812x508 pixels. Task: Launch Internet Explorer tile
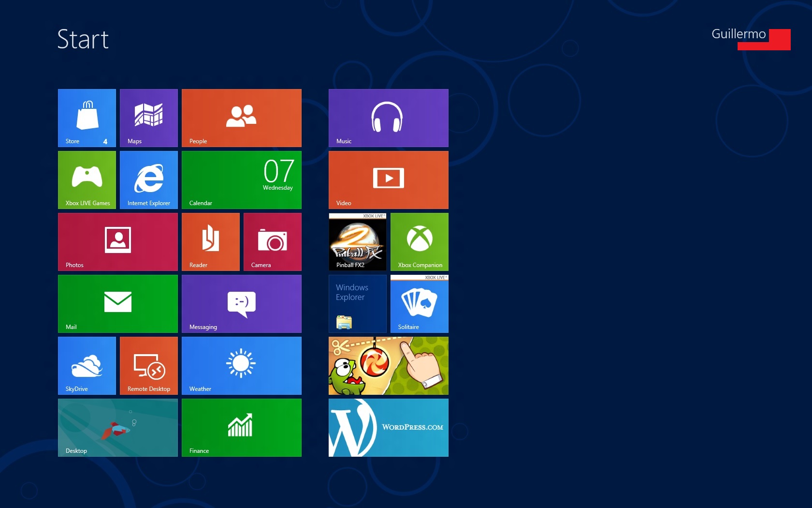click(149, 180)
